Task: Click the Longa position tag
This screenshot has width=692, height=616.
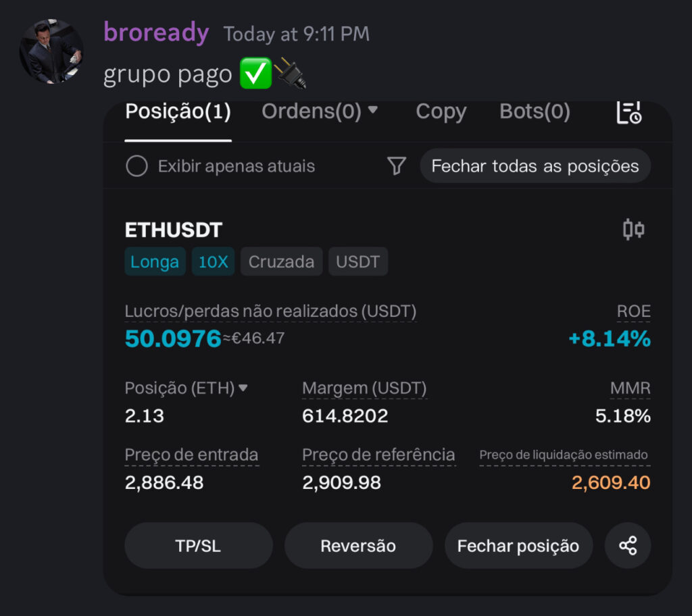Action: [155, 262]
